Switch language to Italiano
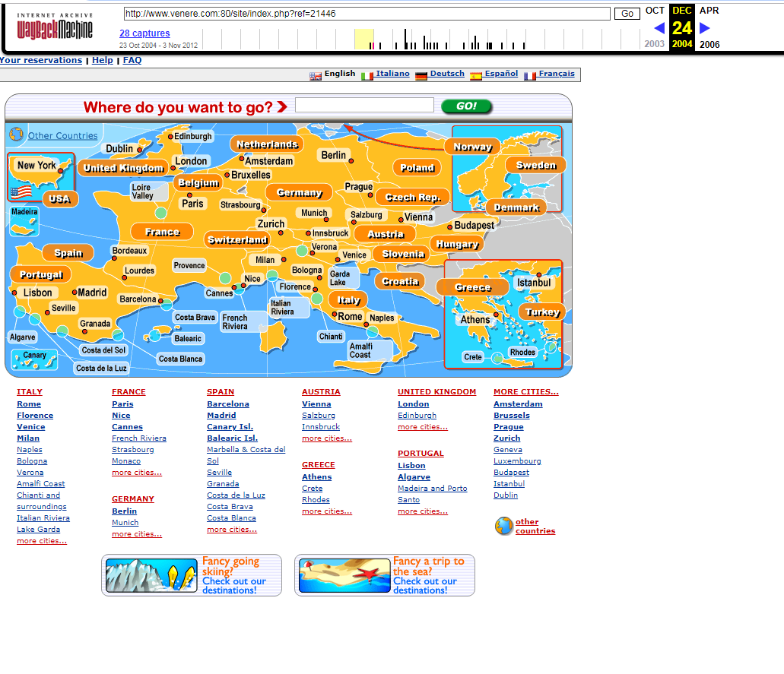 pyautogui.click(x=392, y=74)
